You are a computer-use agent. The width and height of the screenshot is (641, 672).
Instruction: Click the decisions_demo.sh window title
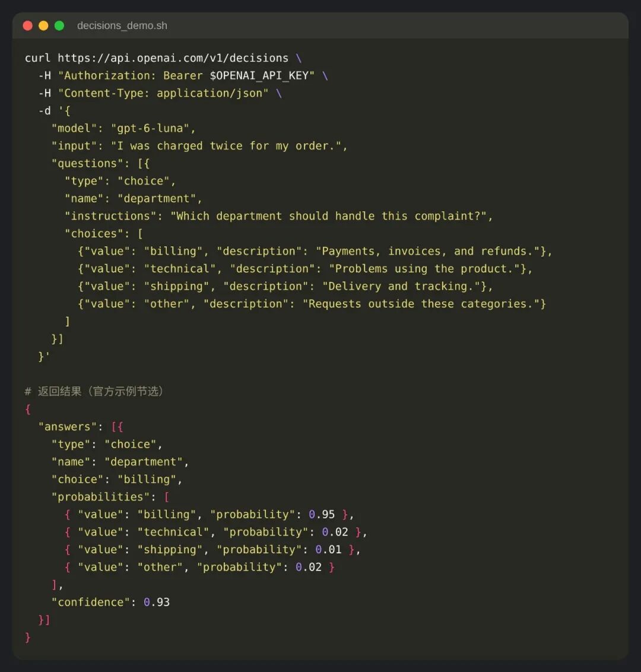click(x=122, y=26)
